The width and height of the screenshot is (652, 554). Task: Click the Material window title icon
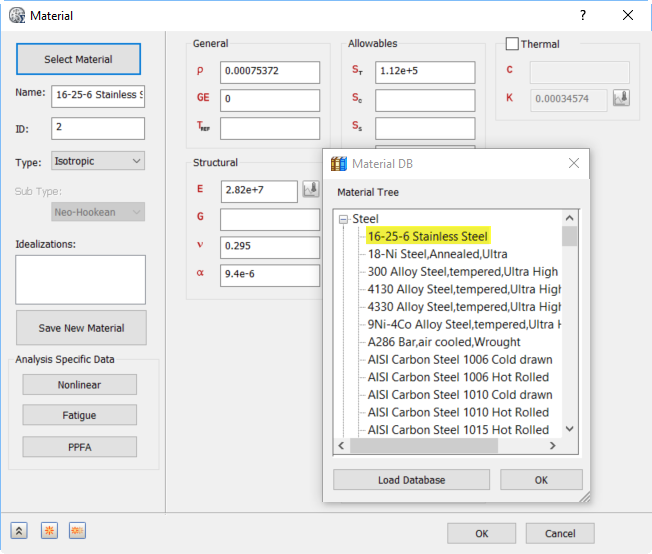click(17, 16)
